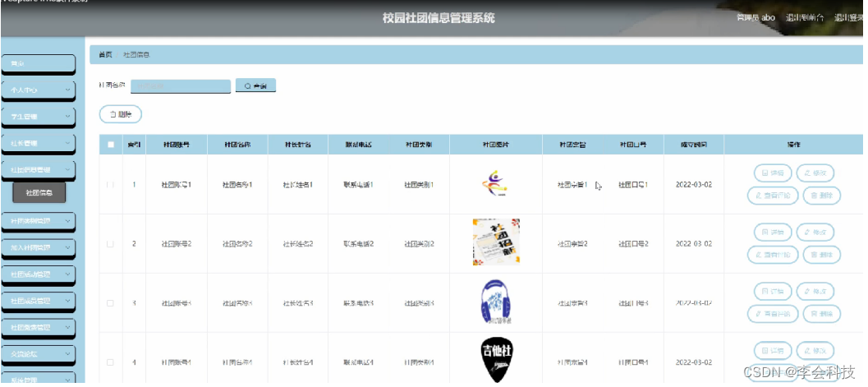Click the cell 社团名称1
The width and height of the screenshot is (868, 387).
pos(237,185)
